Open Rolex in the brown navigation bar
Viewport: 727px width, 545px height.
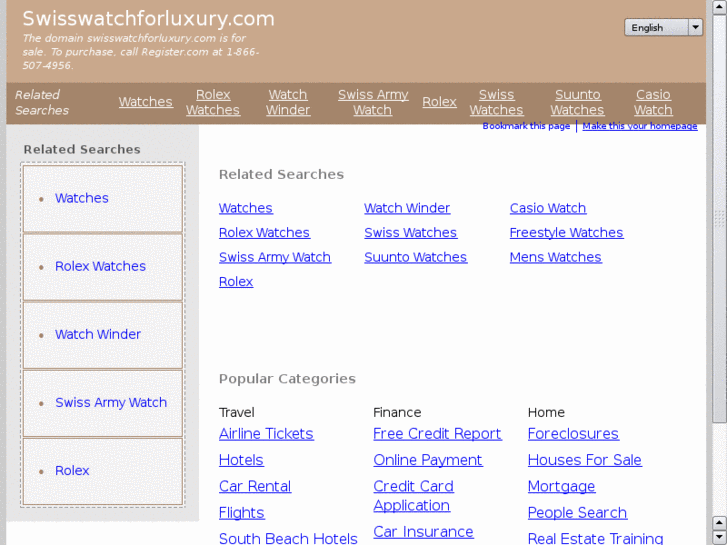point(439,102)
